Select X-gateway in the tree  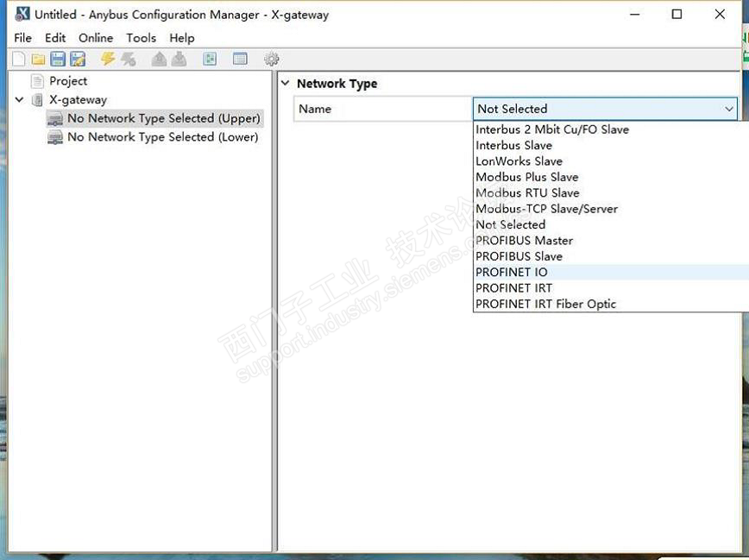point(78,100)
